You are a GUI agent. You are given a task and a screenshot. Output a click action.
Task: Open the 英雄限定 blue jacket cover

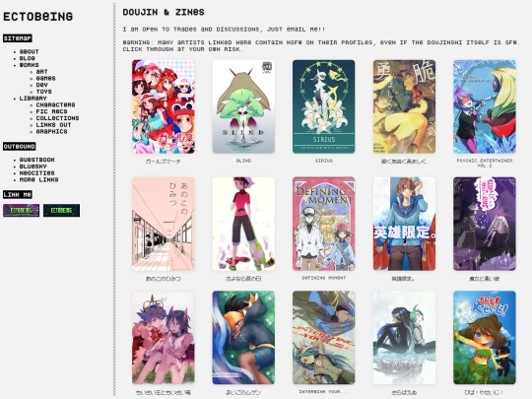pyautogui.click(x=404, y=224)
